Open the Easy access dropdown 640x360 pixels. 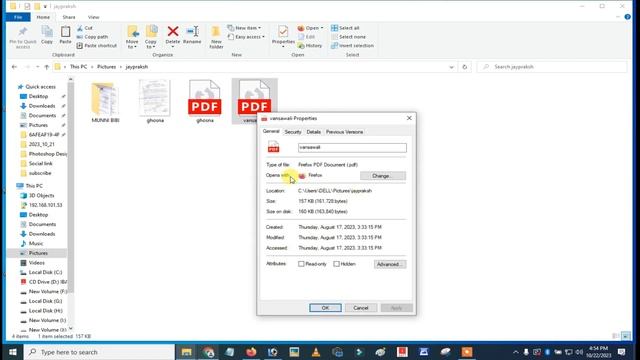tap(246, 37)
